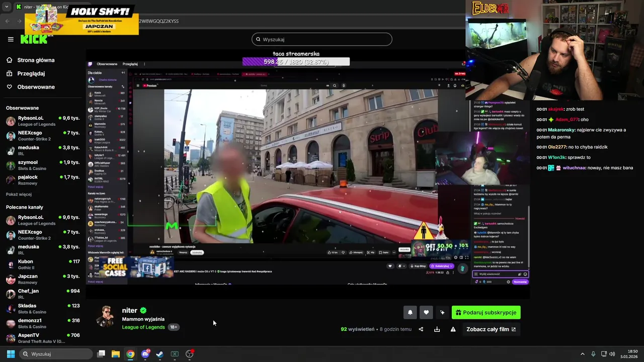This screenshot has width=644, height=362.
Task: Open the tab list dropdown in Chrome
Action: click(x=7, y=7)
